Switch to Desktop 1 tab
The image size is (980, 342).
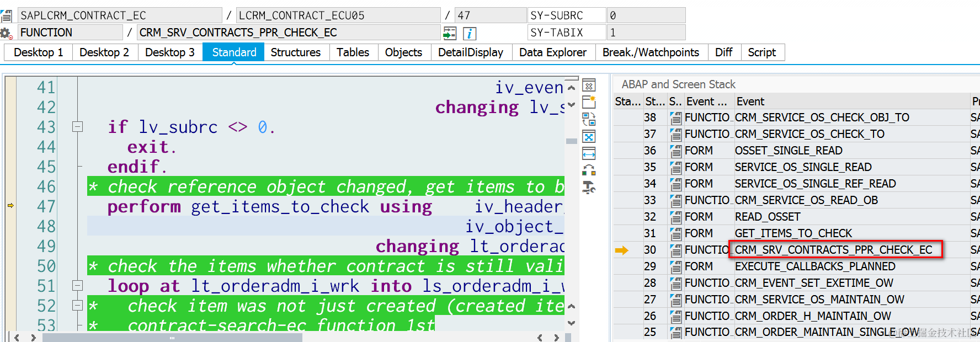(x=39, y=52)
